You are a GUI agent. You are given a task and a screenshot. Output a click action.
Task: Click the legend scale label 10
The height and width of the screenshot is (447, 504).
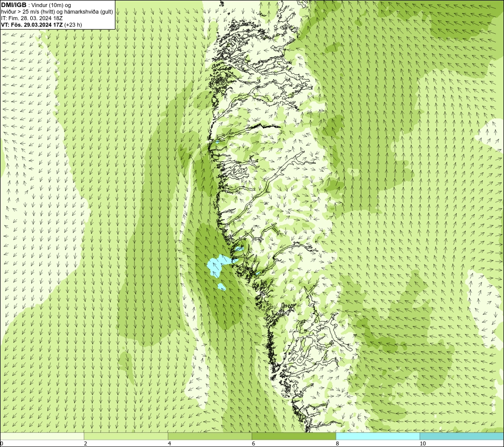point(423,444)
